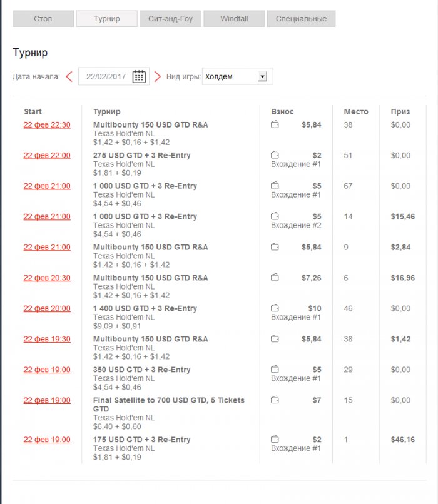Screen dimensions: 438x504
Task: Click wallet icon for 175 USD GTD tournament
Action: 275,440
